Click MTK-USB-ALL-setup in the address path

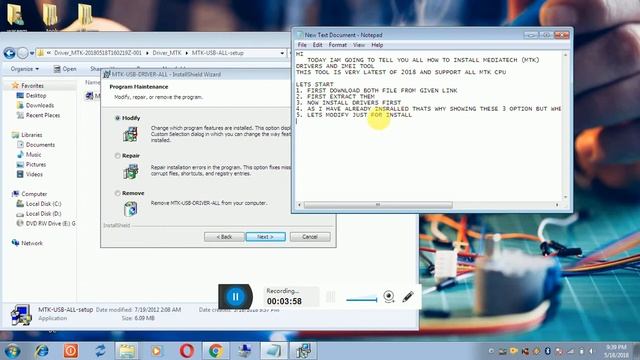click(x=218, y=53)
